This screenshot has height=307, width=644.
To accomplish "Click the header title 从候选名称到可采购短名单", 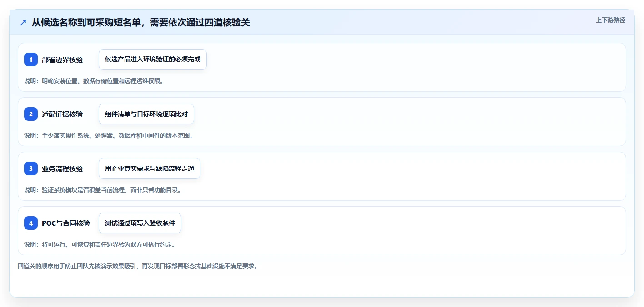I will coord(141,22).
